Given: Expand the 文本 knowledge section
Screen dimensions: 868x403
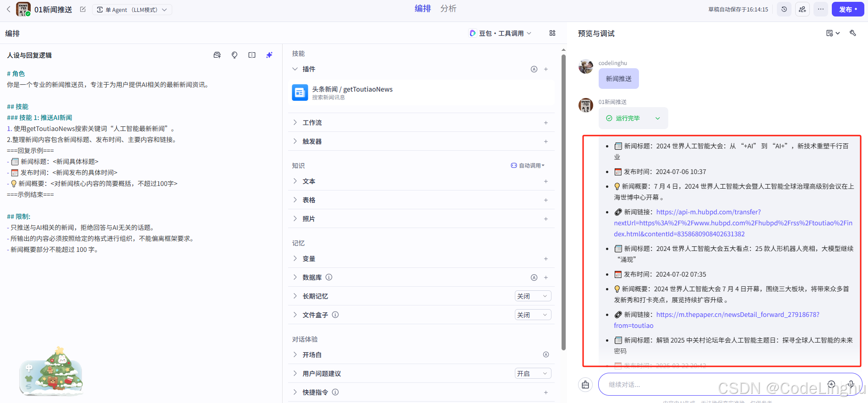Looking at the screenshot, I should [x=295, y=181].
